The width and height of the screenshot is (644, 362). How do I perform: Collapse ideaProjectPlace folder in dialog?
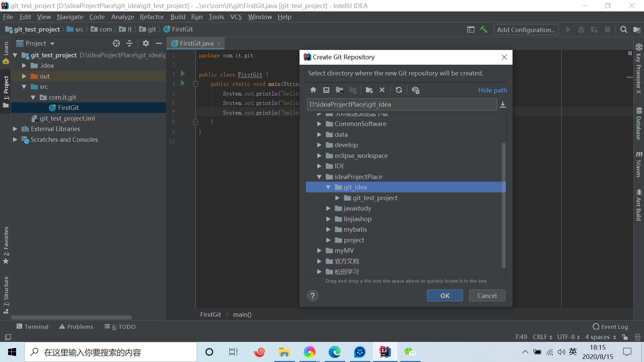click(x=319, y=177)
